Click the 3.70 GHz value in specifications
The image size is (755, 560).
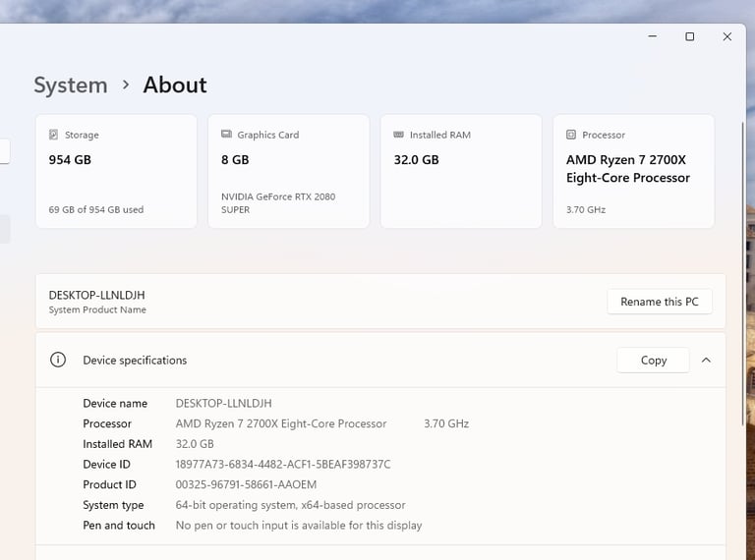coord(446,423)
